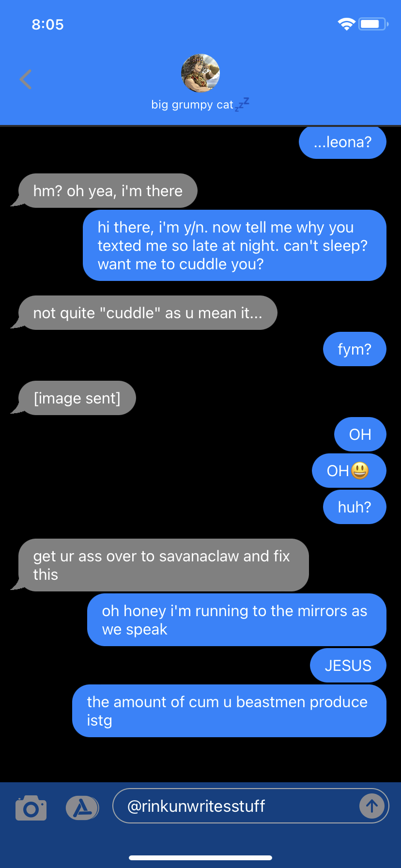Open the camera icon
Screen dimensions: 401x868
(x=31, y=807)
